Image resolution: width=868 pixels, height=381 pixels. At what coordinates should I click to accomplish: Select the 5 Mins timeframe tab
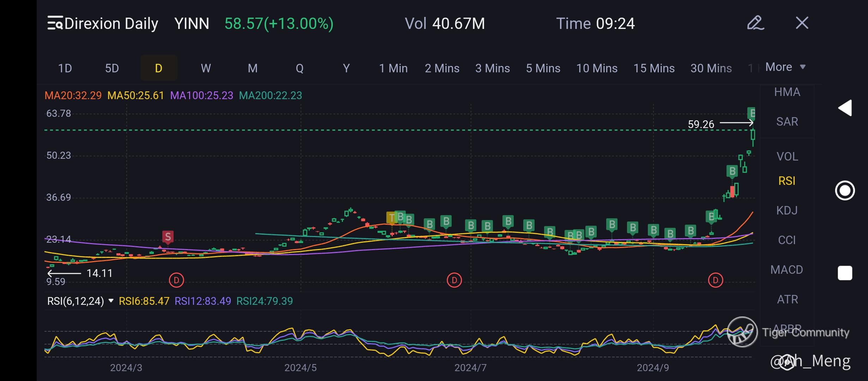click(543, 68)
